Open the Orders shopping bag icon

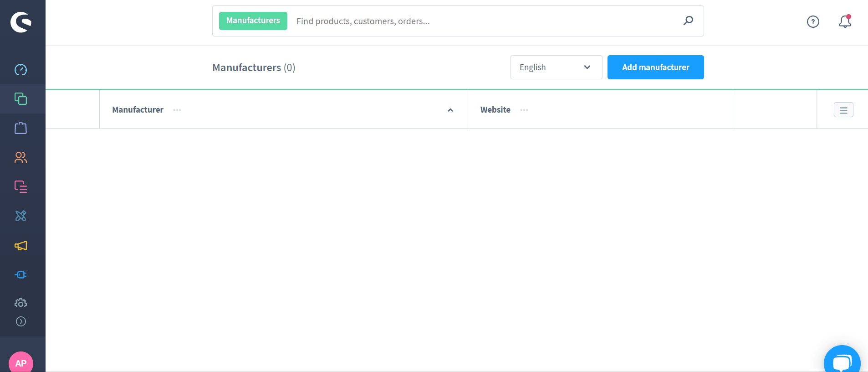21,128
